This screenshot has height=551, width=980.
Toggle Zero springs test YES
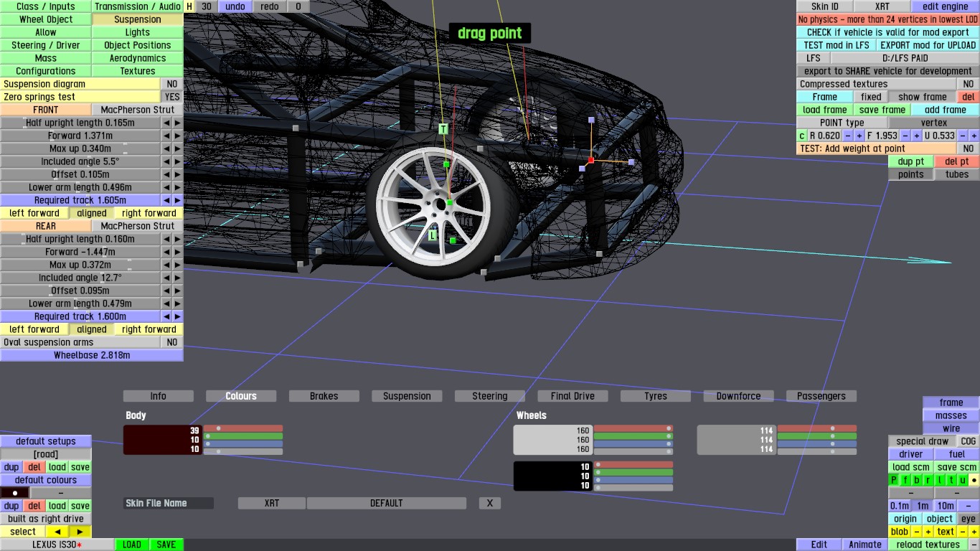pyautogui.click(x=172, y=97)
